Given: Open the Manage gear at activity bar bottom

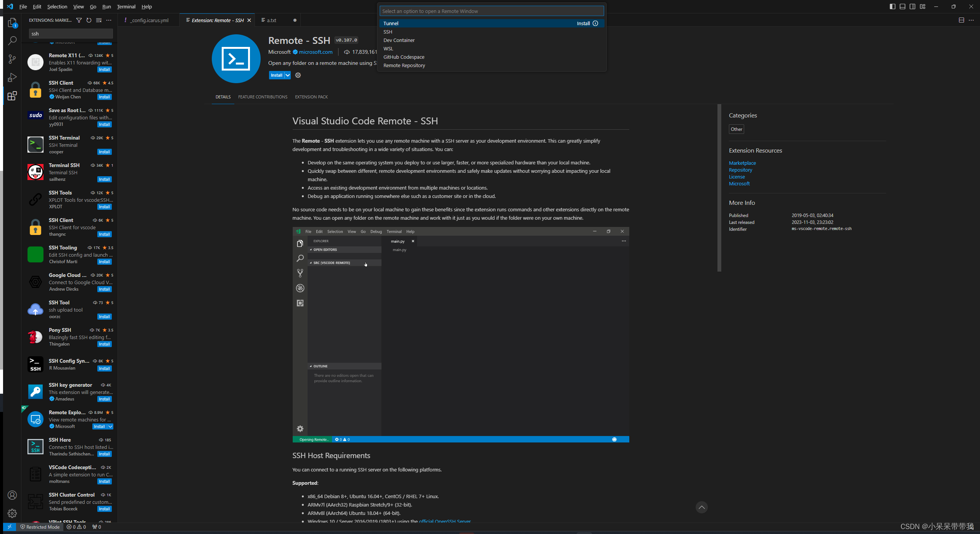Looking at the screenshot, I should [12, 513].
